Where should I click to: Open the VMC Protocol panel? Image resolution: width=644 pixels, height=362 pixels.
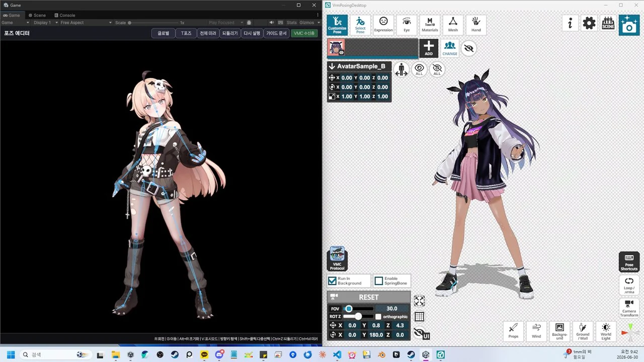pos(337,259)
